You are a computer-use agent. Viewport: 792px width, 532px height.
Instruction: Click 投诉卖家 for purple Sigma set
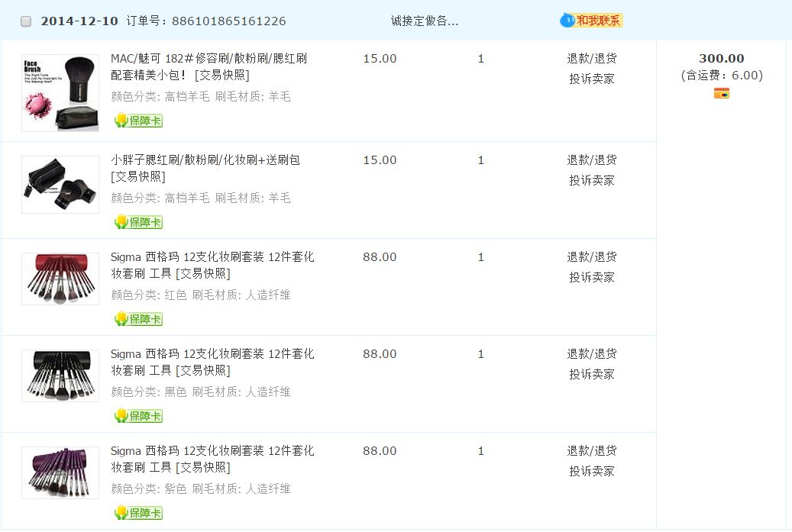point(591,471)
